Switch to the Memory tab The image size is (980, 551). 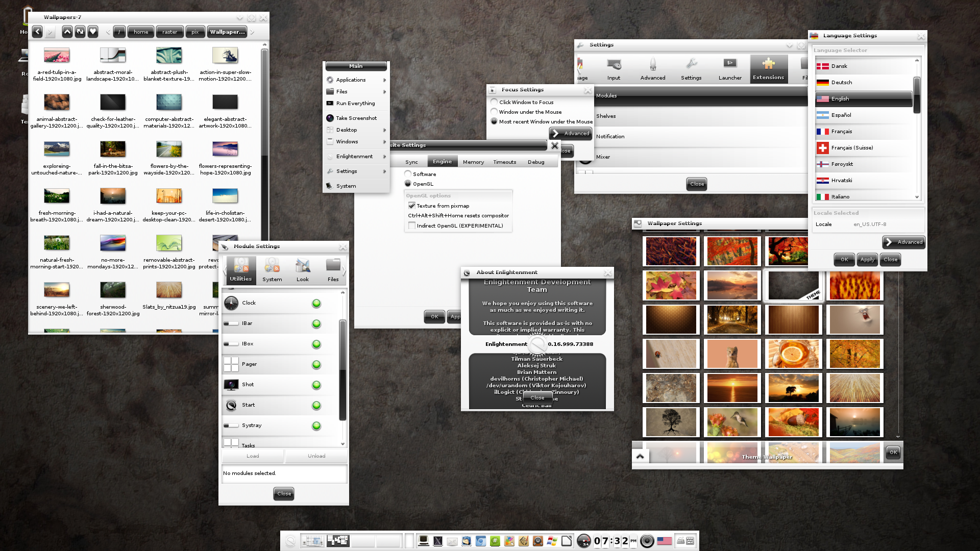coord(473,162)
